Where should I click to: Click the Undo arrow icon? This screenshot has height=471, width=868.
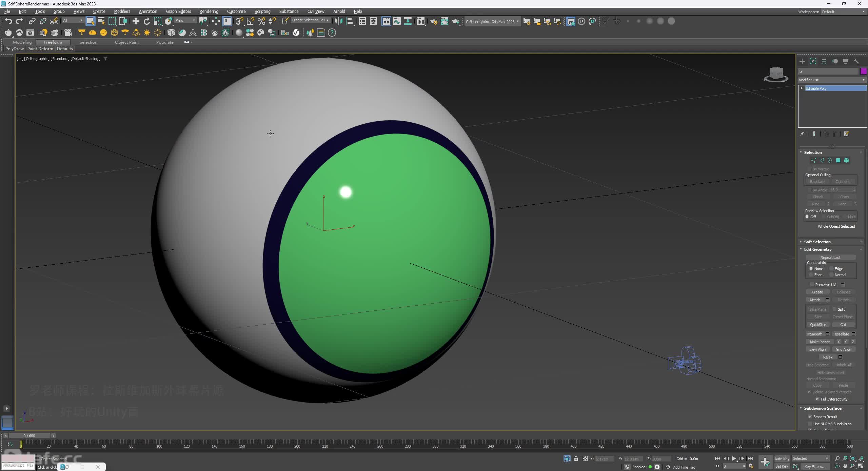pos(8,21)
